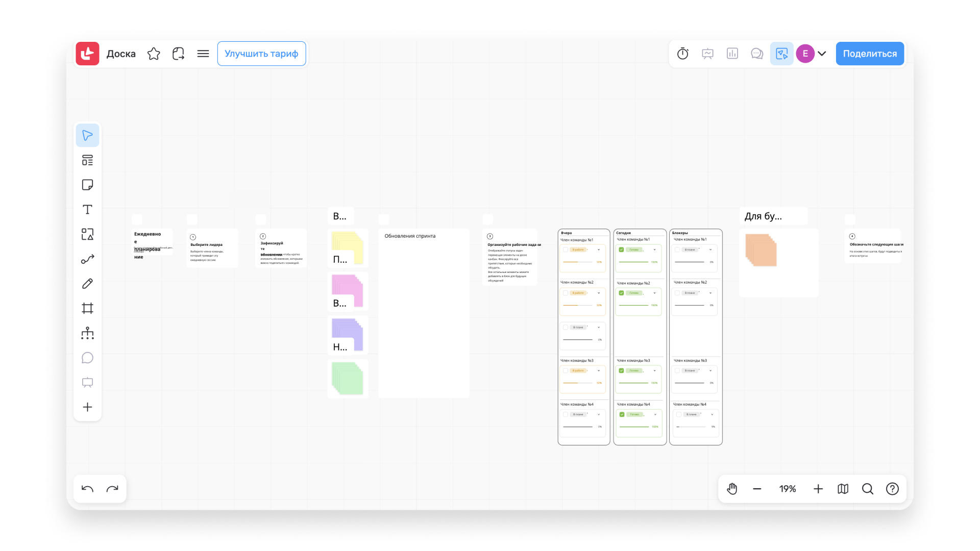Image resolution: width=980 pixels, height=551 pixels.
Task: Expand Член команды №1 card chevron in Вчера
Action: click(599, 249)
